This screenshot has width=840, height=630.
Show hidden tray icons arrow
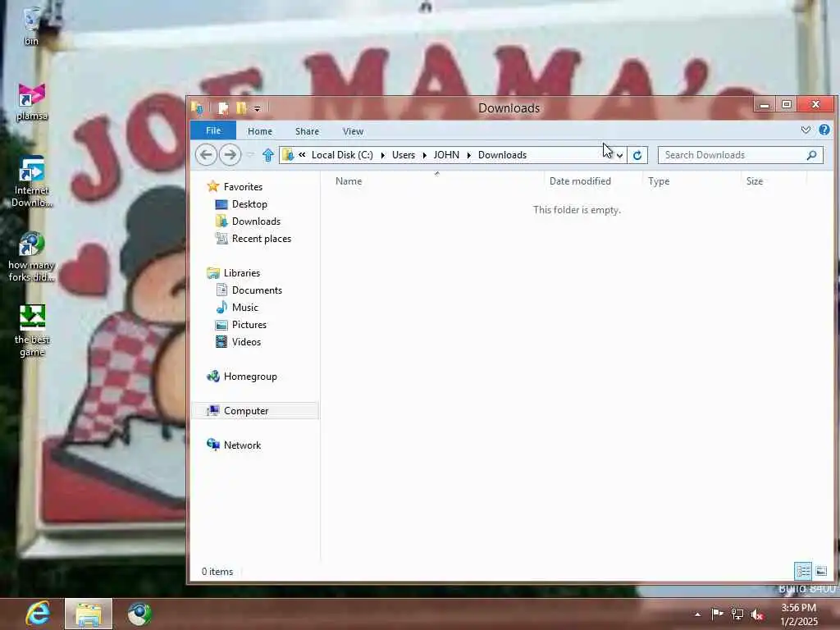697,614
